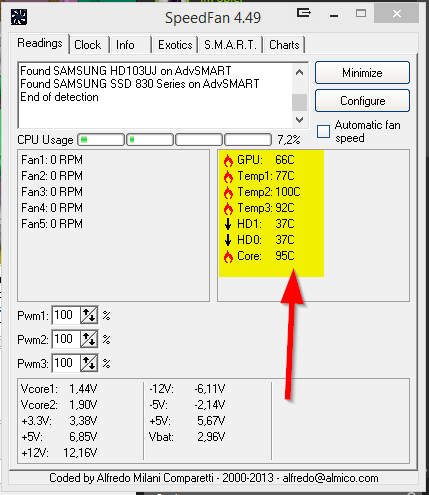This screenshot has width=429, height=495.
Task: Click 'Found SAMSUNG SSD 830 Series' log line
Action: 140,84
